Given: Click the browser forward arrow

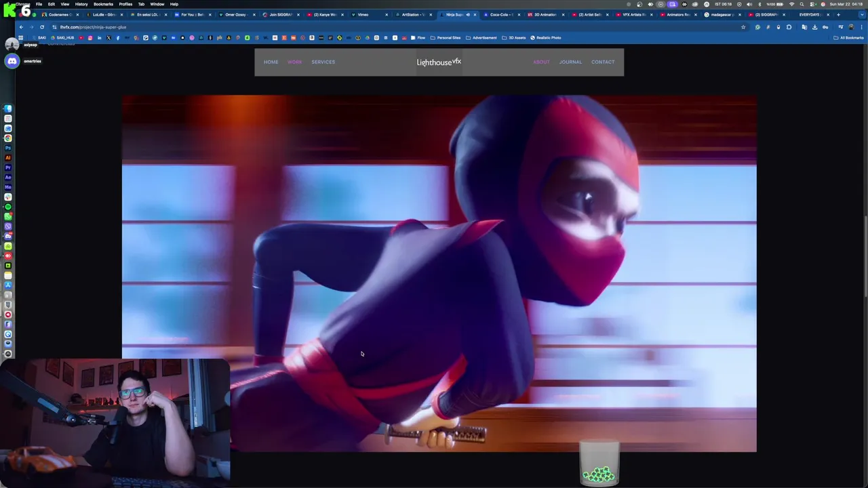Looking at the screenshot, I should pos(31,27).
